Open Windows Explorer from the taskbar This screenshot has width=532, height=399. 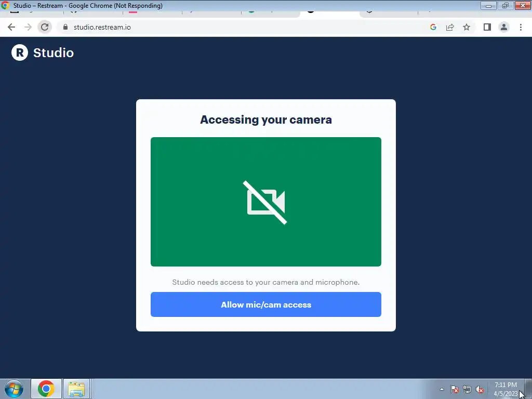[76, 389]
